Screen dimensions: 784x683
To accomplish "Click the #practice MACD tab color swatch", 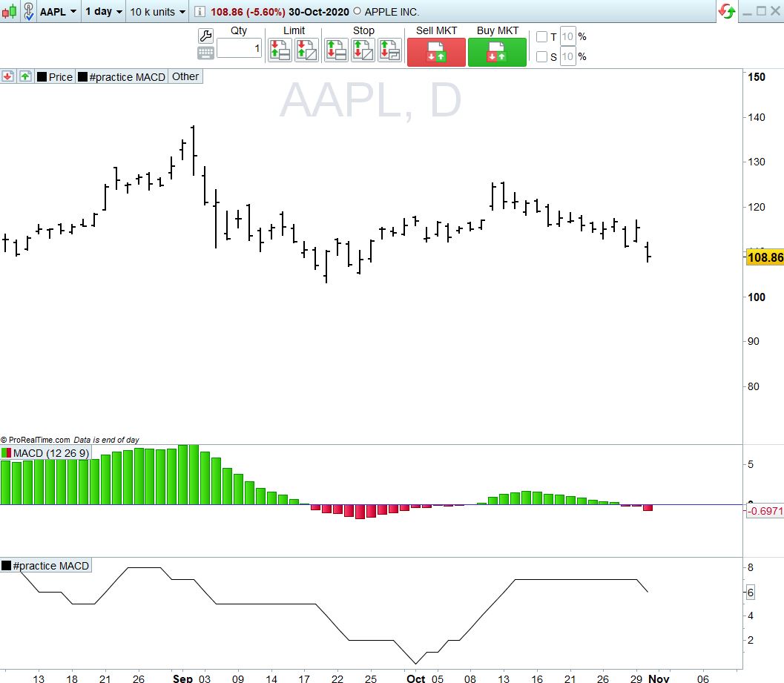I will pyautogui.click(x=82, y=77).
